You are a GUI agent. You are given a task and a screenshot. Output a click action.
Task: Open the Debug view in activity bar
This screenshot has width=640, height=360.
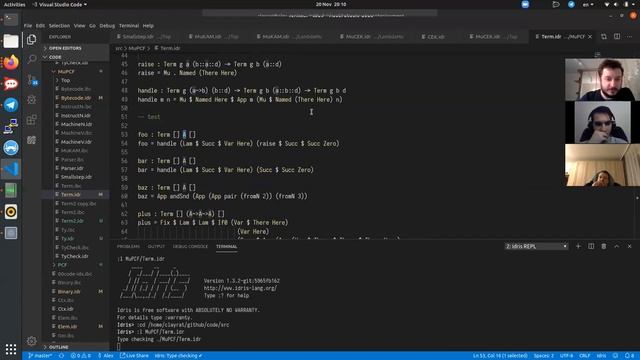coord(31,100)
